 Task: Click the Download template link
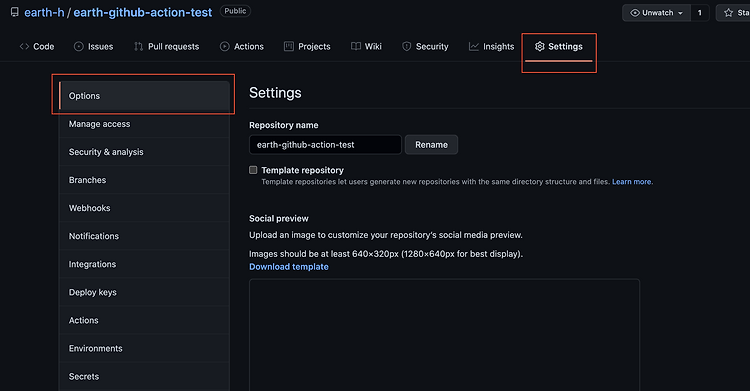tap(289, 267)
